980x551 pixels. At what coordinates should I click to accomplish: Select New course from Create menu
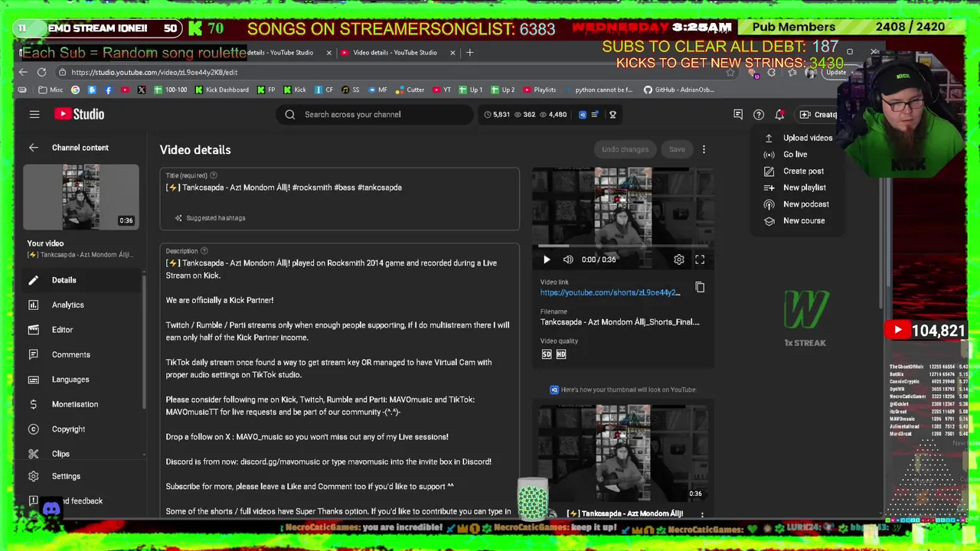tap(799, 220)
